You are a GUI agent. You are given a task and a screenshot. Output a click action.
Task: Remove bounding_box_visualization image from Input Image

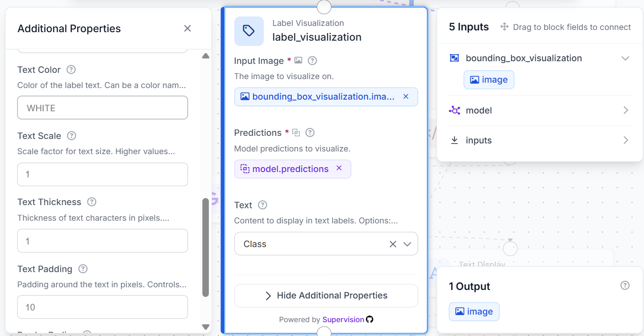pos(406,97)
